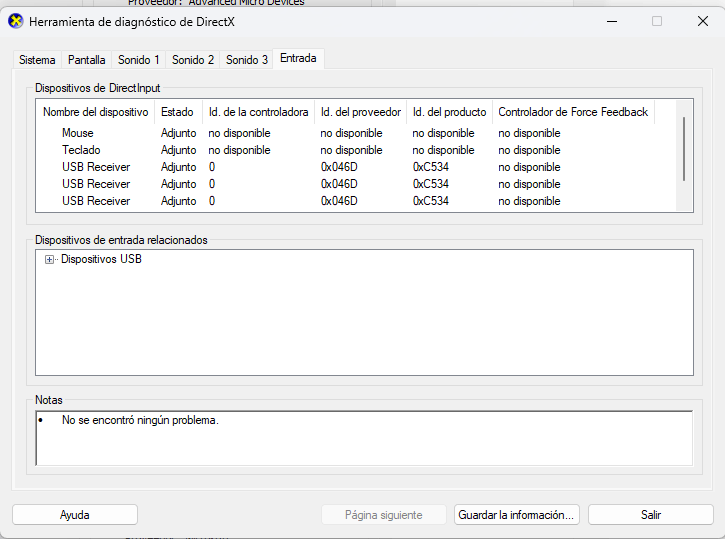
Task: Click the DirectX icon in title bar
Action: (x=16, y=21)
